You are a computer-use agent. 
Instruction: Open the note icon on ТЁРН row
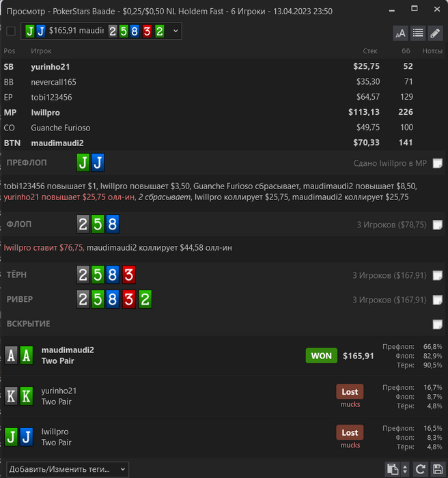[x=437, y=275]
